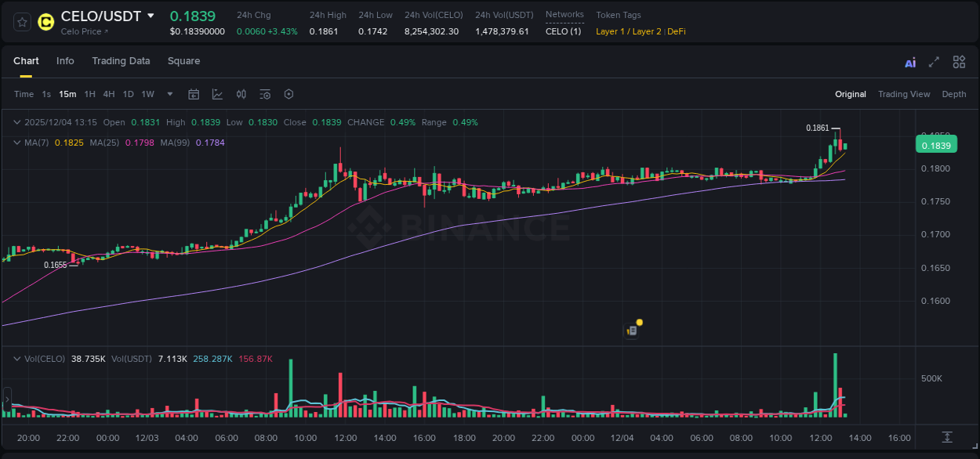Click the 0.1839 price label on axis
Screen dimensions: 980x459
tap(936, 144)
